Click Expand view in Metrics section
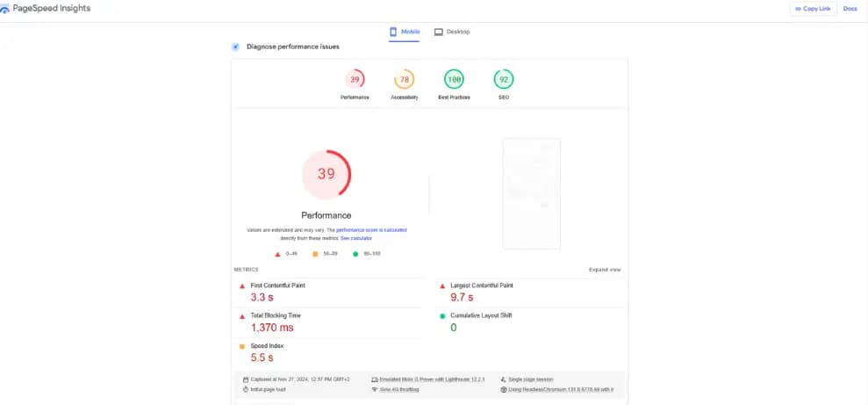The image size is (868, 405). [605, 270]
